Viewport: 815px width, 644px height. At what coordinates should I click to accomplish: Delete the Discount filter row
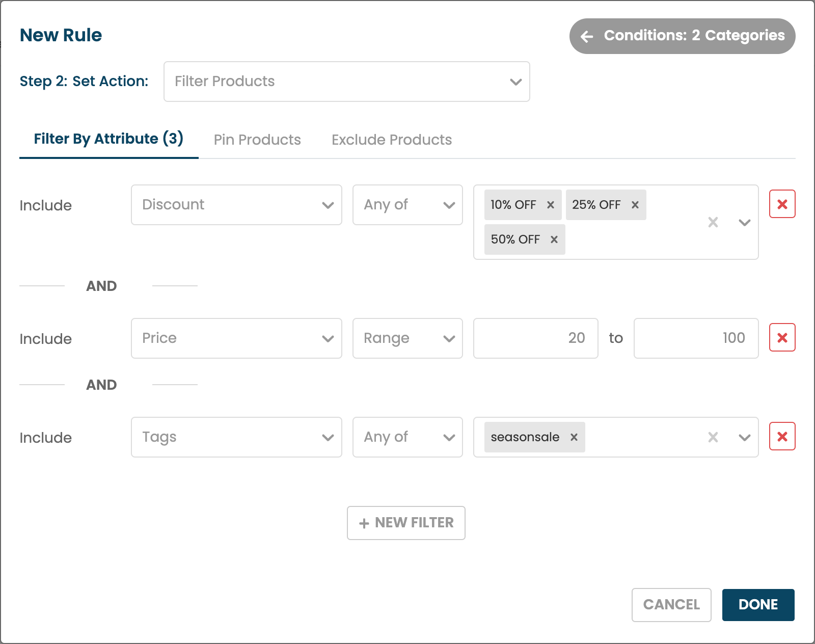[782, 204]
